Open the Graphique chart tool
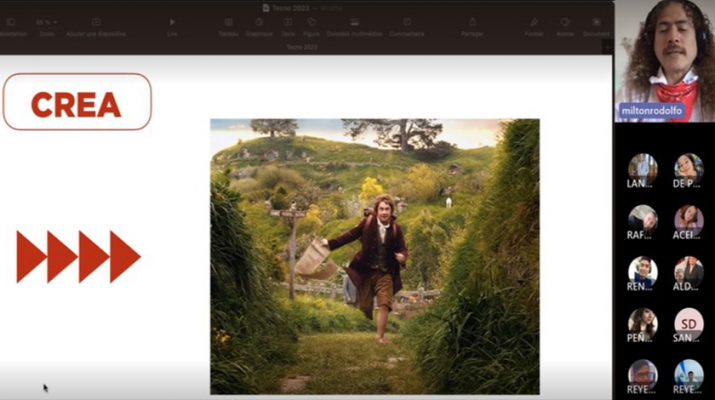The width and height of the screenshot is (715, 400). [x=259, y=23]
